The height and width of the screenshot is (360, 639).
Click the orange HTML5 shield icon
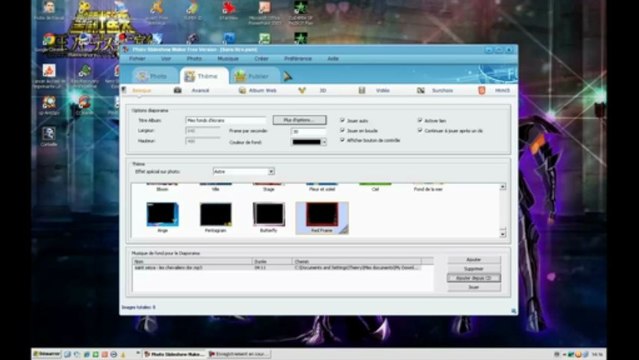click(481, 90)
